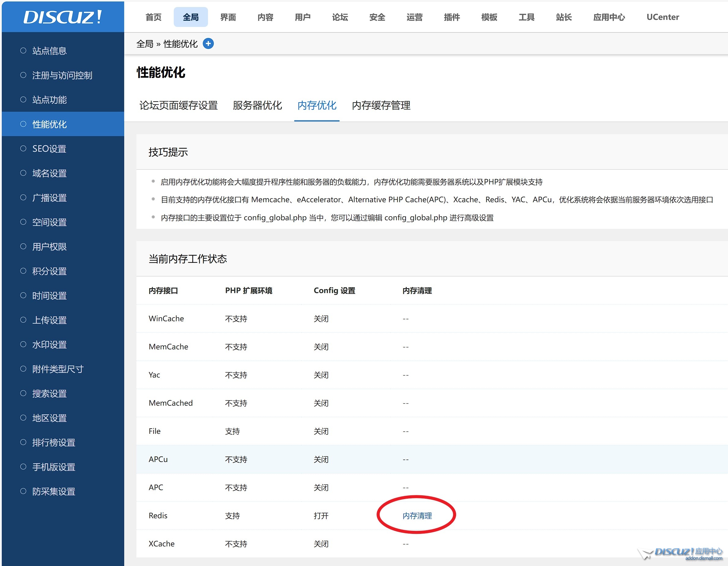Viewport: 728px width, 566px height.
Task: Open the 论坛页面缓存设置 tab
Action: tap(178, 105)
